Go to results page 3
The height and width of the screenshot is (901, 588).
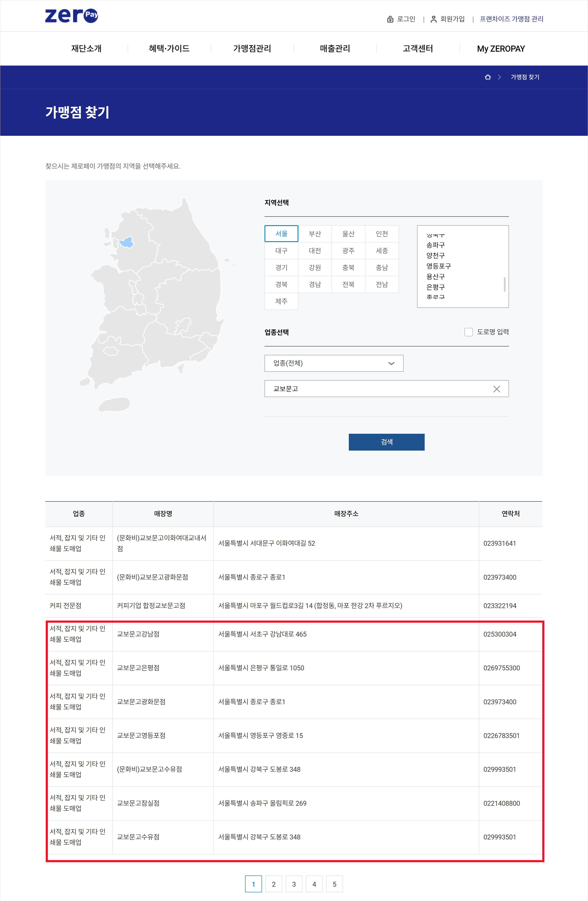tap(294, 884)
